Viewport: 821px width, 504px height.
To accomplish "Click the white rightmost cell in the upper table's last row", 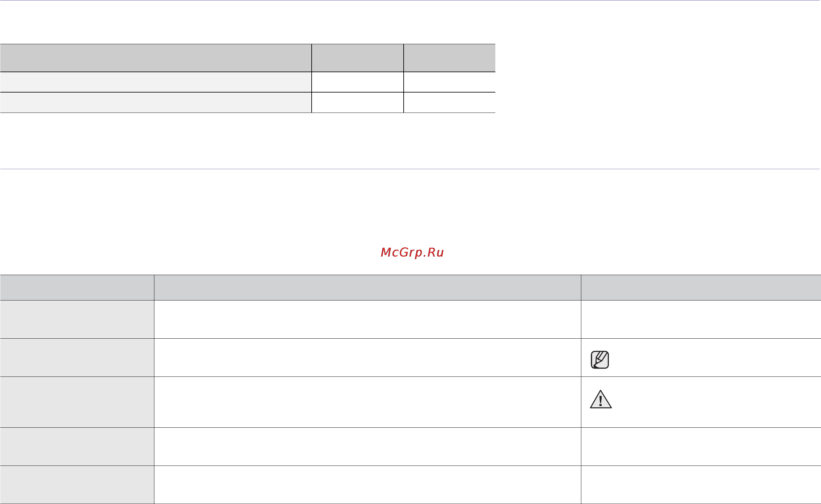I will point(450,103).
